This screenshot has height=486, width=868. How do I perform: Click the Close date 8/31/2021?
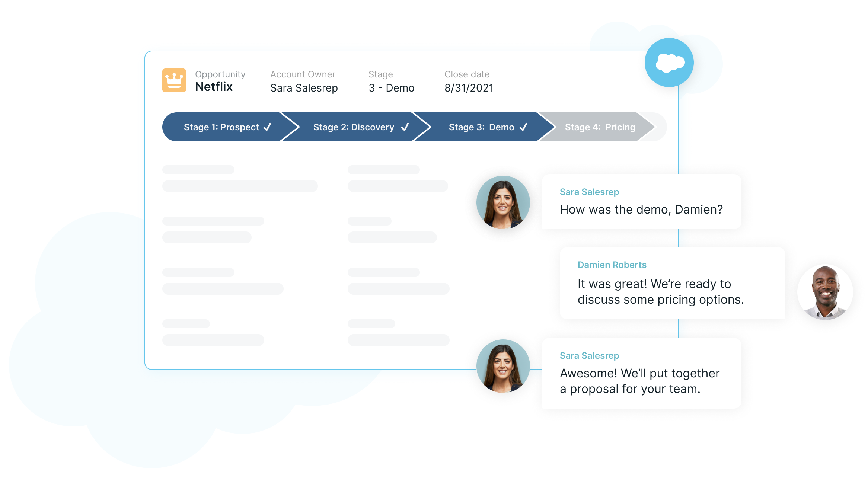[x=469, y=88]
